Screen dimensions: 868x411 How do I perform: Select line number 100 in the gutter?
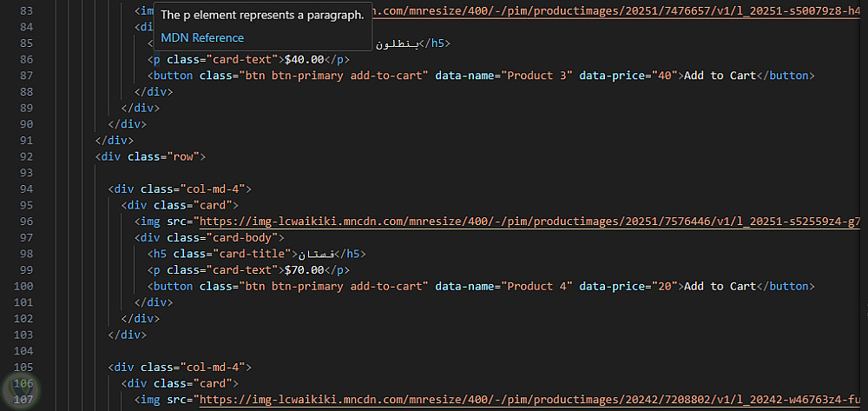pos(53,286)
